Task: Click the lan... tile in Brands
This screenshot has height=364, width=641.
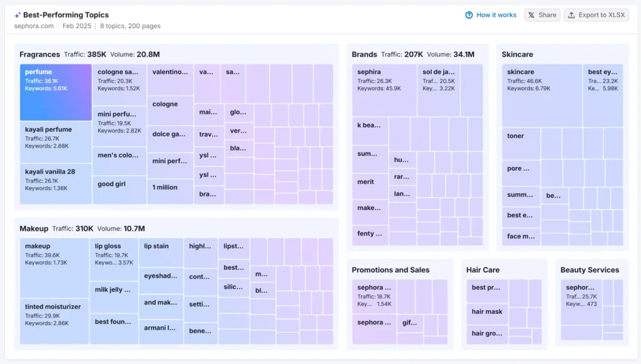Action: coord(403,194)
